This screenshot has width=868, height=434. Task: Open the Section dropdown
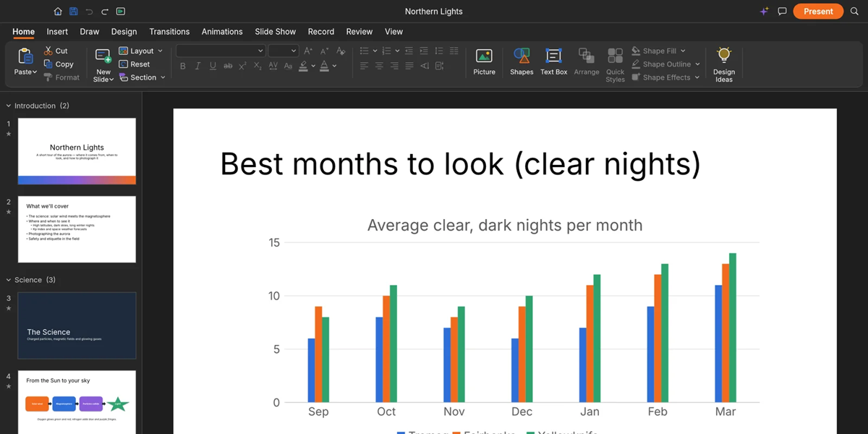[x=142, y=77]
